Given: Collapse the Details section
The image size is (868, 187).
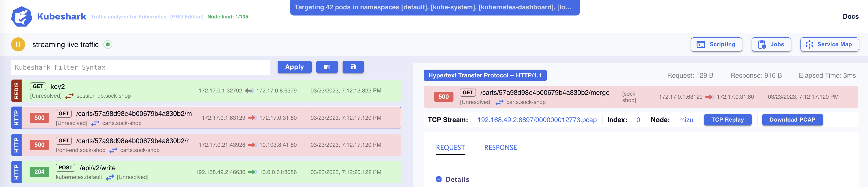Looking at the screenshot, I should tap(439, 179).
